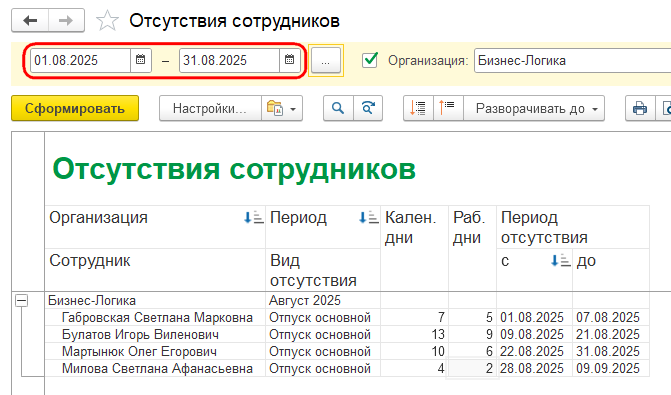Click end date 09.09.2025 cell
Screen dimensions: 671x395
pos(611,368)
